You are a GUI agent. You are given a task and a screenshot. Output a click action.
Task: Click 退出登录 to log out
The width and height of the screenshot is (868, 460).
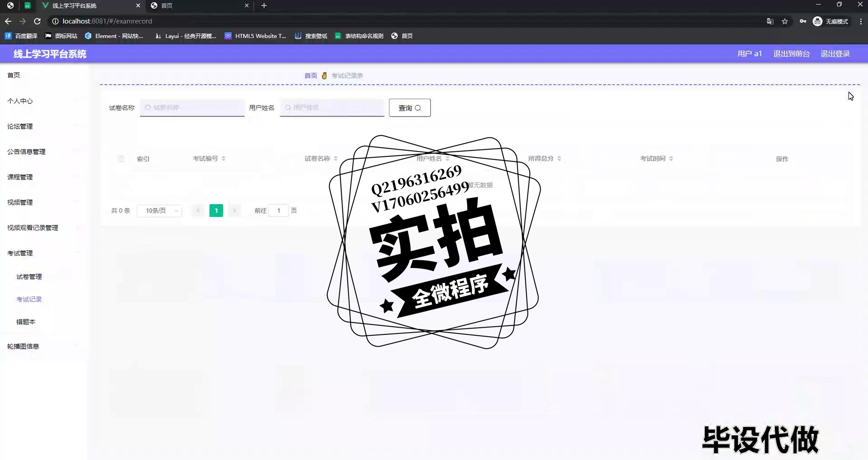pos(835,54)
